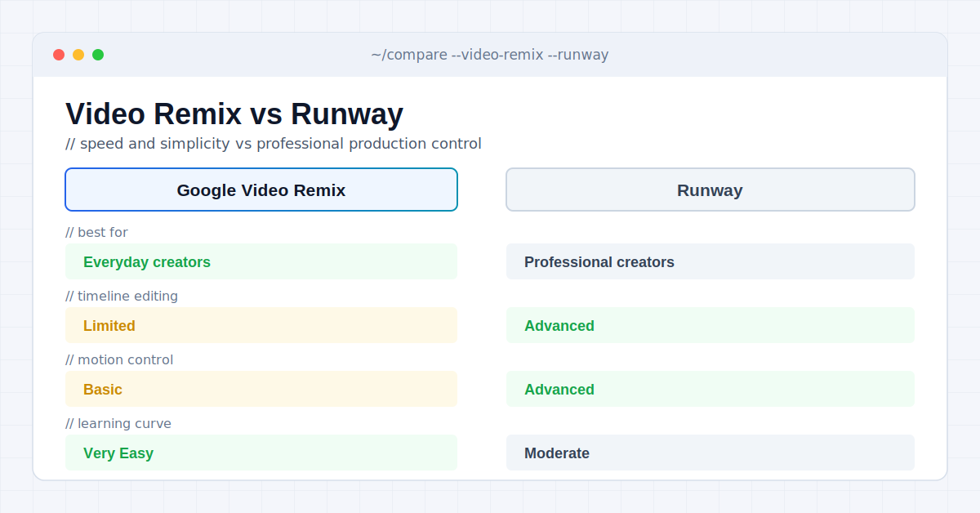This screenshot has height=513, width=980.
Task: Click the 'Professional creators' cell
Action: (710, 261)
